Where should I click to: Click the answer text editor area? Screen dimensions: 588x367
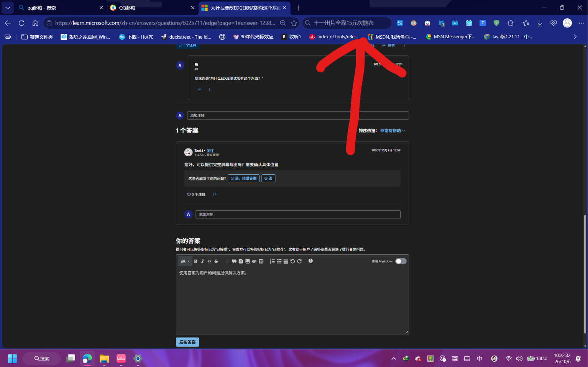[x=292, y=301]
